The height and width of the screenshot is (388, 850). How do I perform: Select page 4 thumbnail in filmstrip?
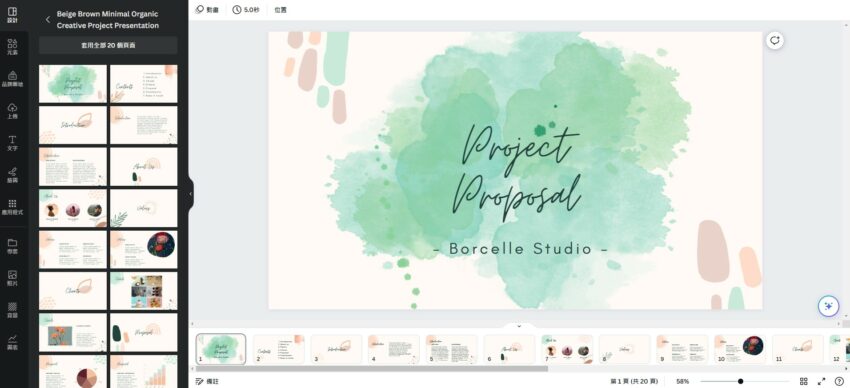[394, 348]
